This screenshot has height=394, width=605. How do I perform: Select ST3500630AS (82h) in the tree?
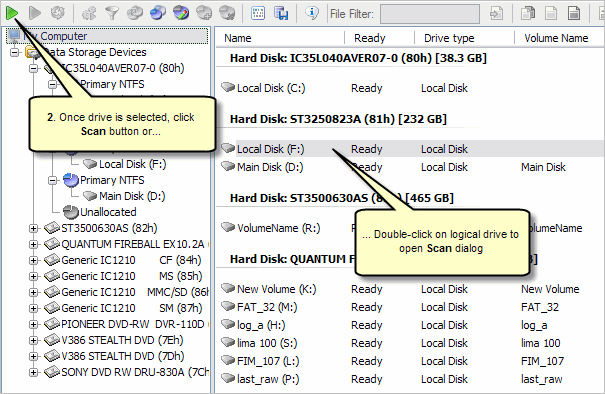coord(109,228)
